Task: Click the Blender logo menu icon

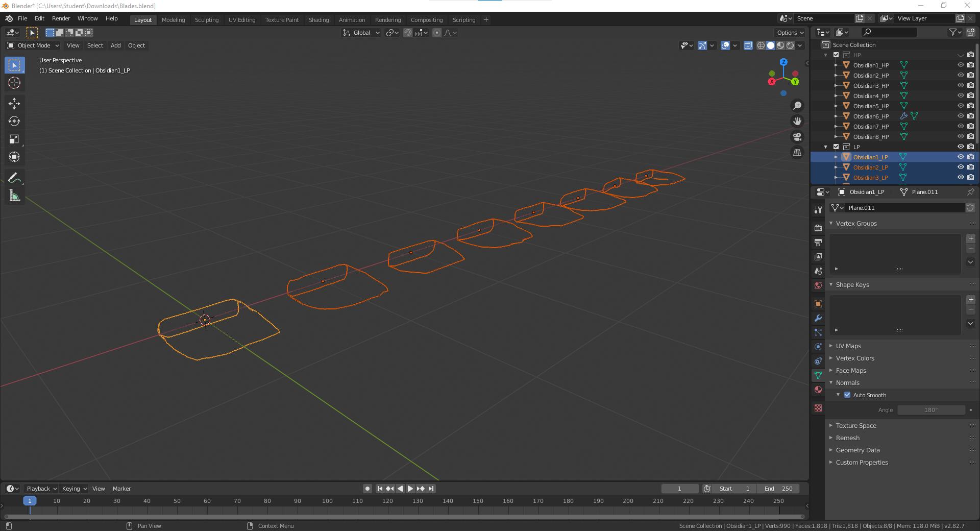Action: [x=9, y=18]
